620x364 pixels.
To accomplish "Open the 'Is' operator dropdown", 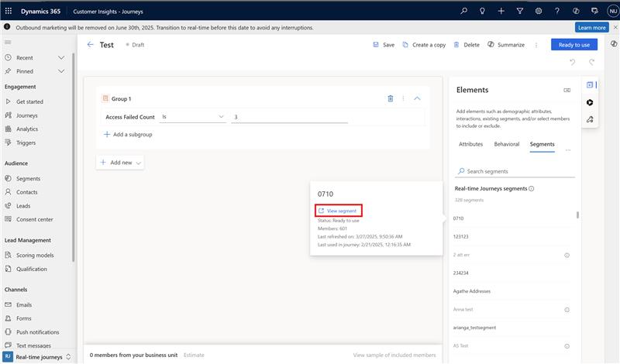I will coord(192,117).
